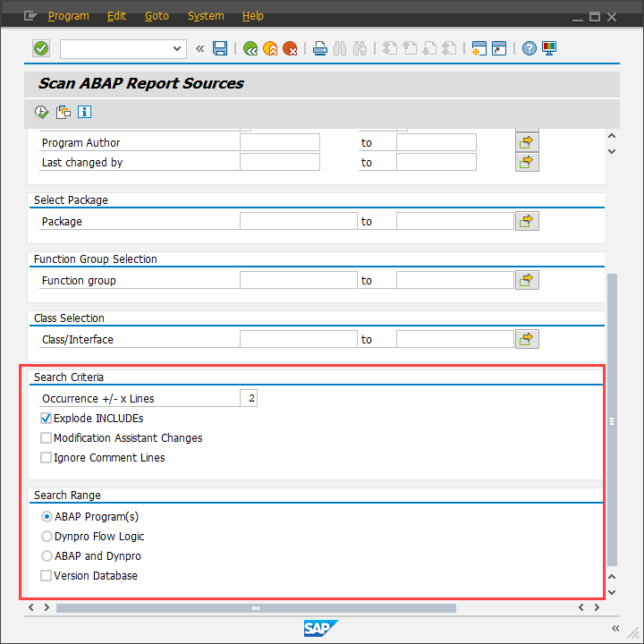Viewport: 644px width, 644px height.
Task: Click the Next Page icon
Action: pos(429,49)
